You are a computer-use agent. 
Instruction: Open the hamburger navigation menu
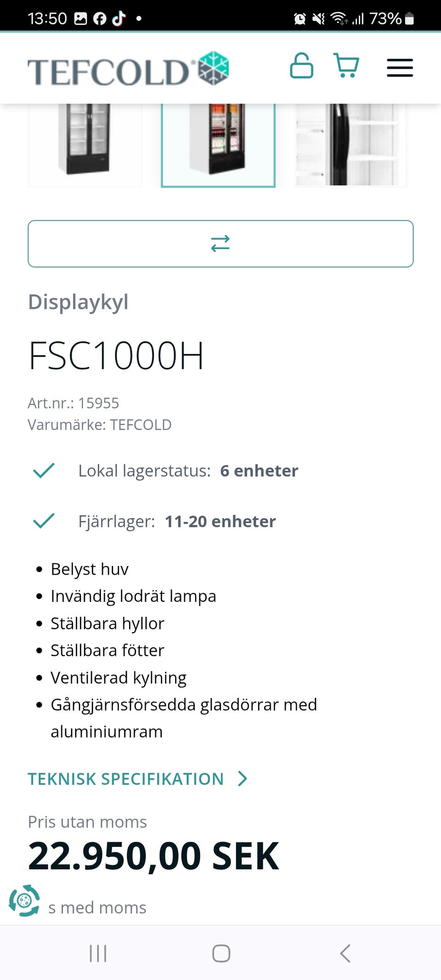[400, 68]
